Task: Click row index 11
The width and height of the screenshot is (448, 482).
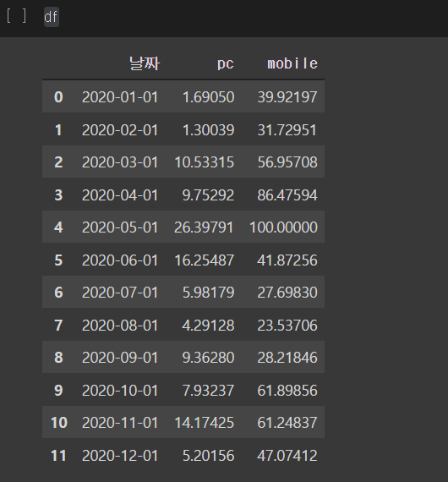Action: [x=58, y=455]
